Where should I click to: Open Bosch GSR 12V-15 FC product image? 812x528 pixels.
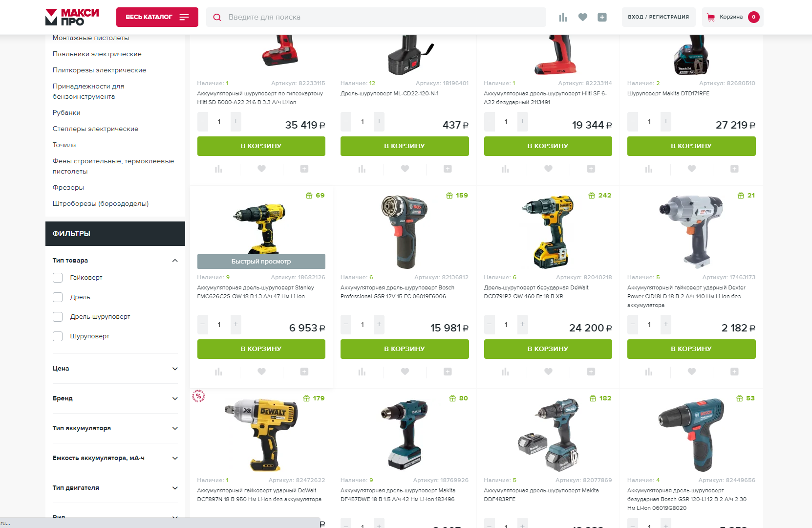[405, 232]
